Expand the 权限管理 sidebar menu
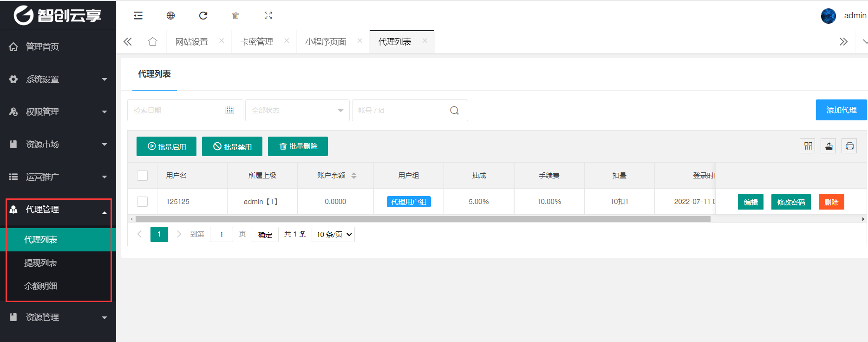 click(x=58, y=112)
